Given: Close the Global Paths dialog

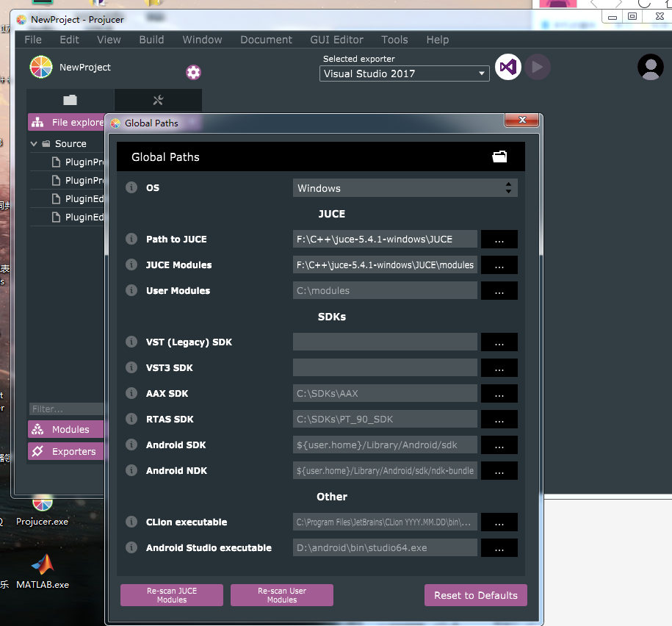Looking at the screenshot, I should click(x=522, y=120).
